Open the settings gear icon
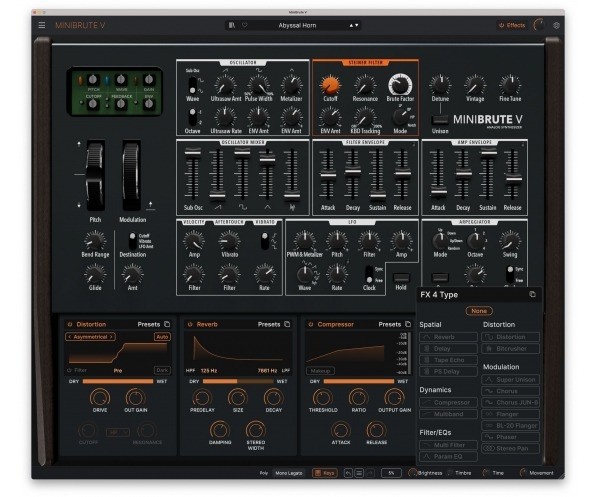This screenshot has width=597, height=497. click(x=556, y=25)
